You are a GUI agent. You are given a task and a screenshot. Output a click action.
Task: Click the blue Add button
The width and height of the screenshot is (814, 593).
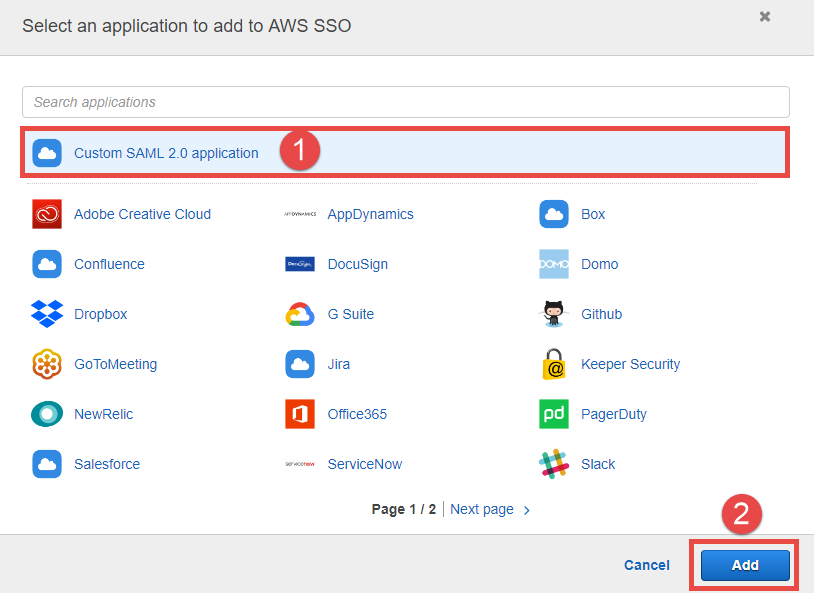pyautogui.click(x=745, y=565)
